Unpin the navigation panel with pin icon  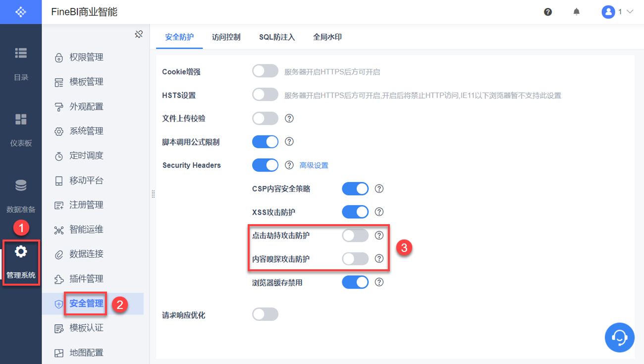coord(139,34)
